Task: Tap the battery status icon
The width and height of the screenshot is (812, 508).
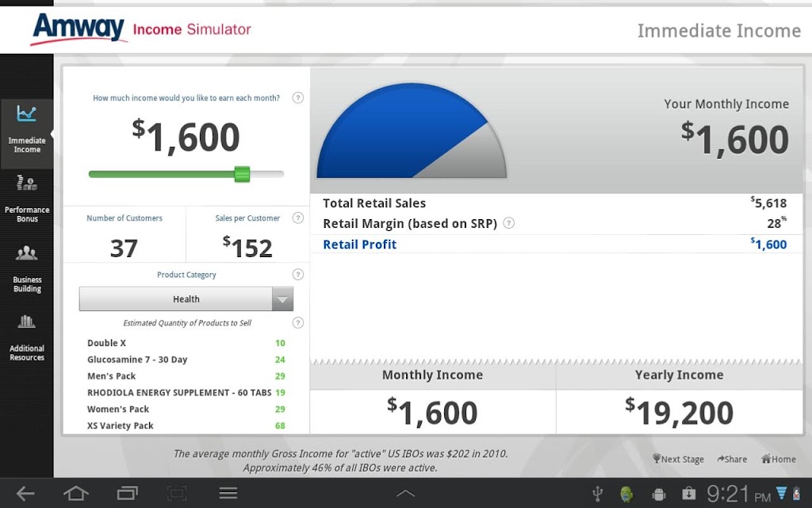Action: click(796, 494)
